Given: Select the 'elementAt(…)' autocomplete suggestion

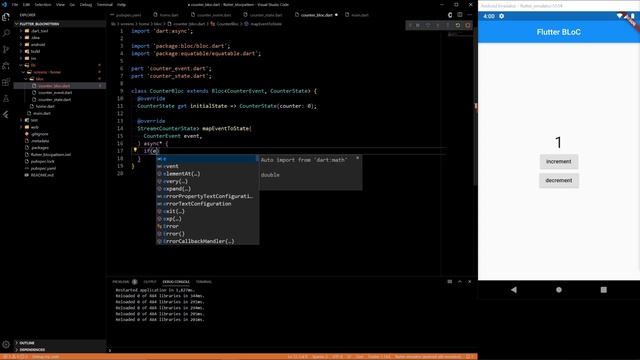Looking at the screenshot, I should pyautogui.click(x=207, y=174).
